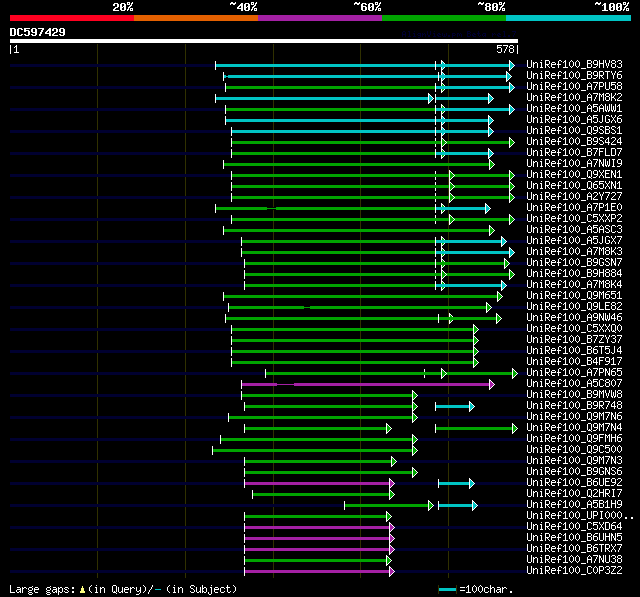
Task: Select the UniRef100_C0P3Z2 name
Action: 574,571
